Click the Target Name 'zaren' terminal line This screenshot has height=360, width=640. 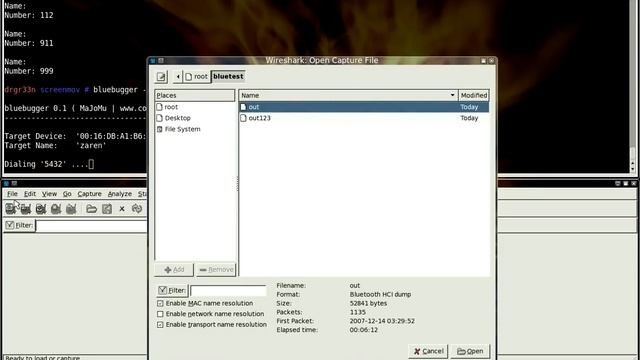click(x=56, y=145)
